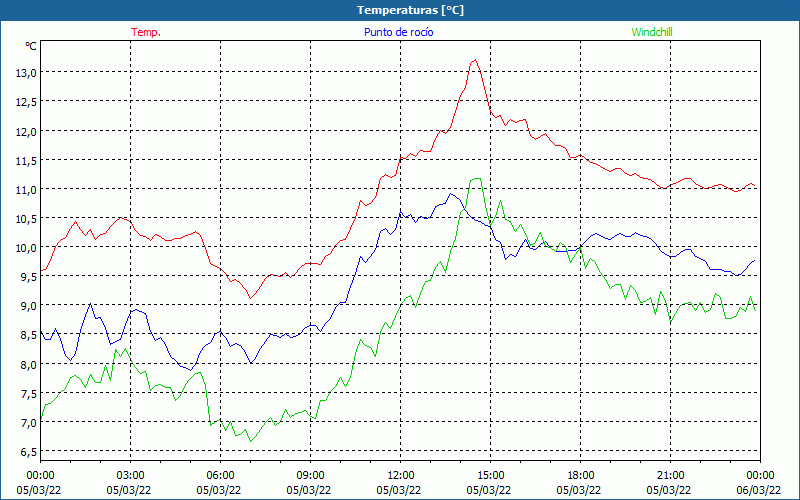Select the green 'Windchill' legend label

(652, 32)
